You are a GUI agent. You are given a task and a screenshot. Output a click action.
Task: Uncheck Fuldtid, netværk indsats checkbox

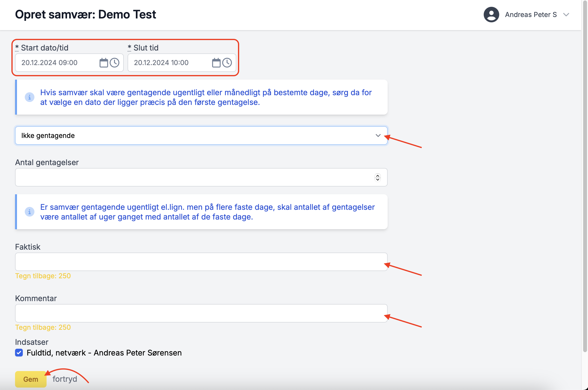point(19,353)
